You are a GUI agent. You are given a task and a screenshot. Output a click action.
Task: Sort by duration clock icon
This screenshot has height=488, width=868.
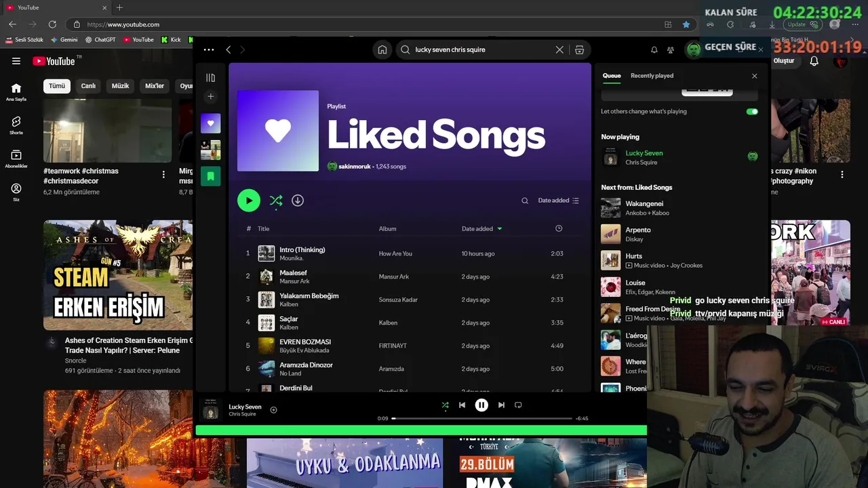pos(559,228)
